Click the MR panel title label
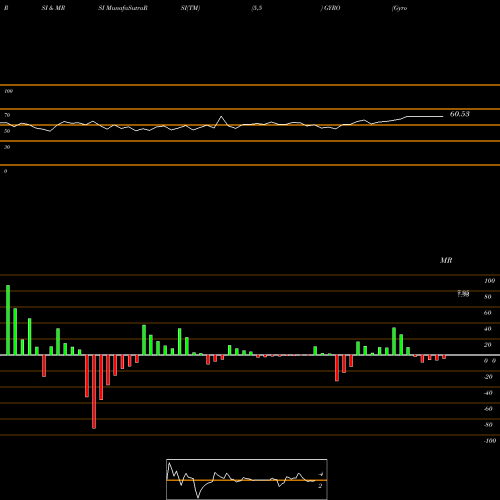Screen dimensions: 500x500 pyautogui.click(x=446, y=260)
